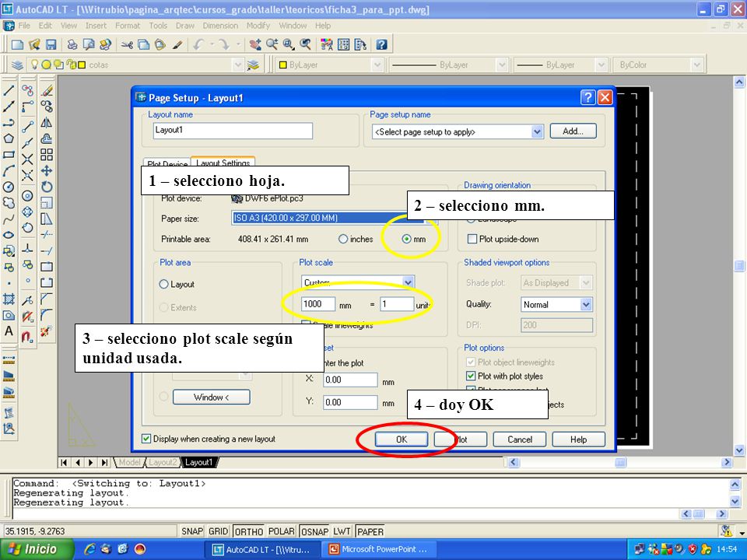Click the Snap to Center icon

point(28,196)
